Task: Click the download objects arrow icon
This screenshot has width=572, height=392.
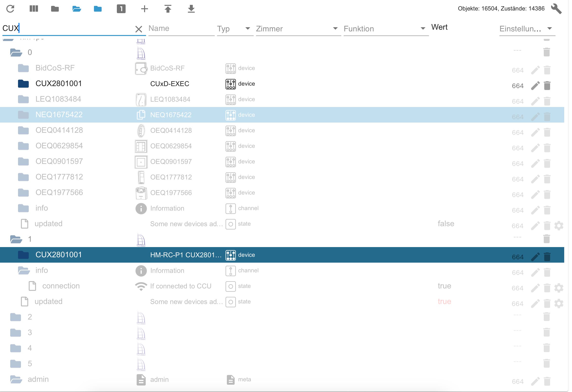Action: 191,9
